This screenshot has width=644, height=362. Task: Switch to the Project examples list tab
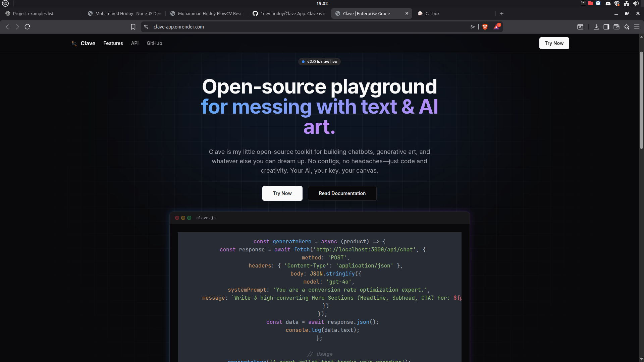pyautogui.click(x=33, y=13)
